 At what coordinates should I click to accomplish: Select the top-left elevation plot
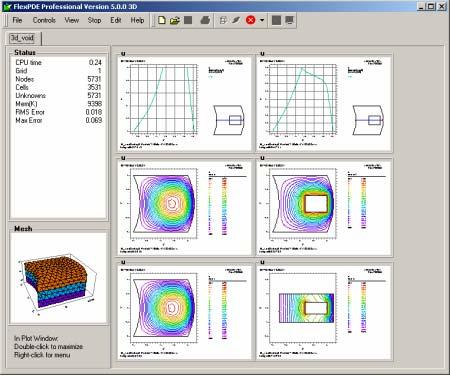(184, 104)
